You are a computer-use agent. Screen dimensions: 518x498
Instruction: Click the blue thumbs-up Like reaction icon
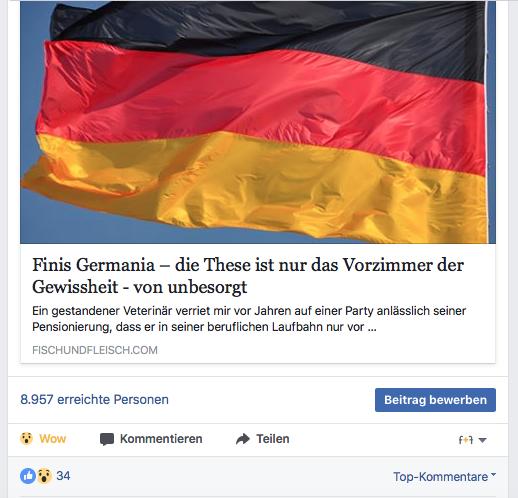click(x=28, y=476)
